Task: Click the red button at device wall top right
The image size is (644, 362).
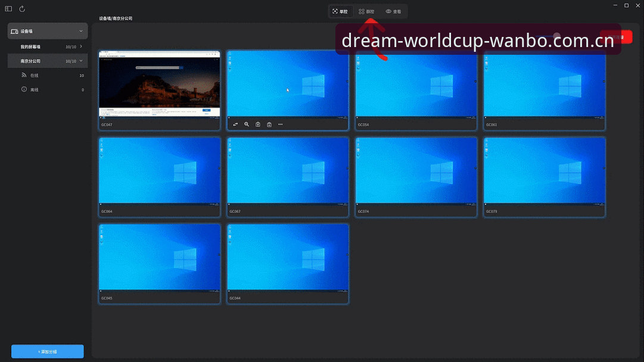Action: coord(615,37)
